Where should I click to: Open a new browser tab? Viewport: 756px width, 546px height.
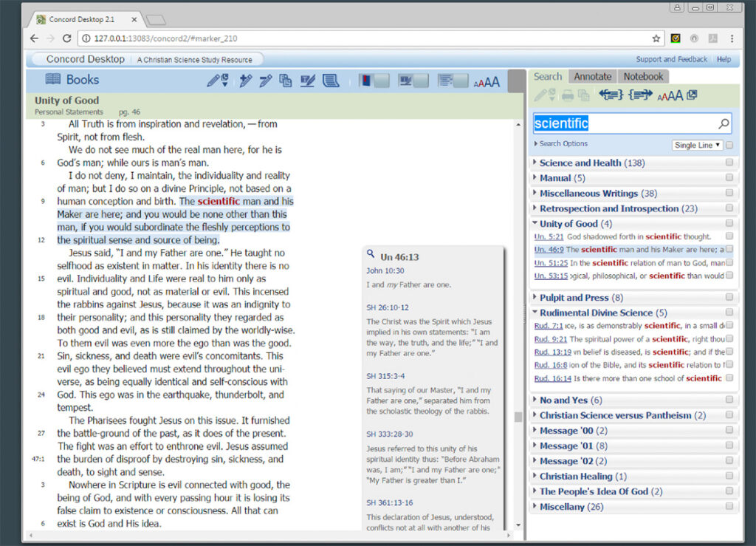(x=157, y=20)
